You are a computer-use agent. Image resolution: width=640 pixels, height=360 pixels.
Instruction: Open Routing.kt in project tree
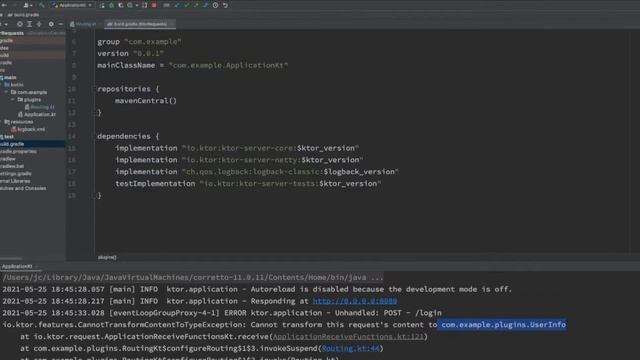(40, 107)
